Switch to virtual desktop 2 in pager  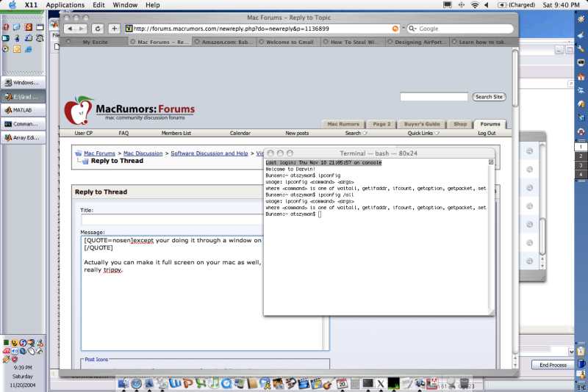point(581,156)
